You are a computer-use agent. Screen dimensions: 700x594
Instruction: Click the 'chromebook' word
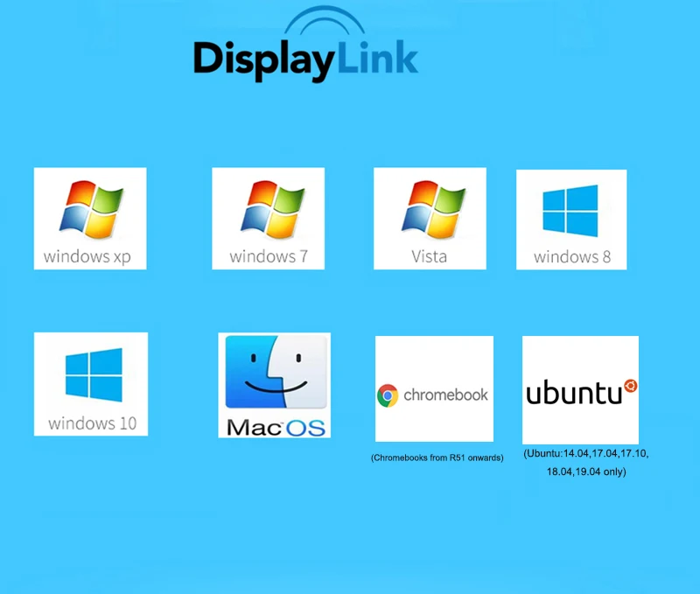(445, 395)
